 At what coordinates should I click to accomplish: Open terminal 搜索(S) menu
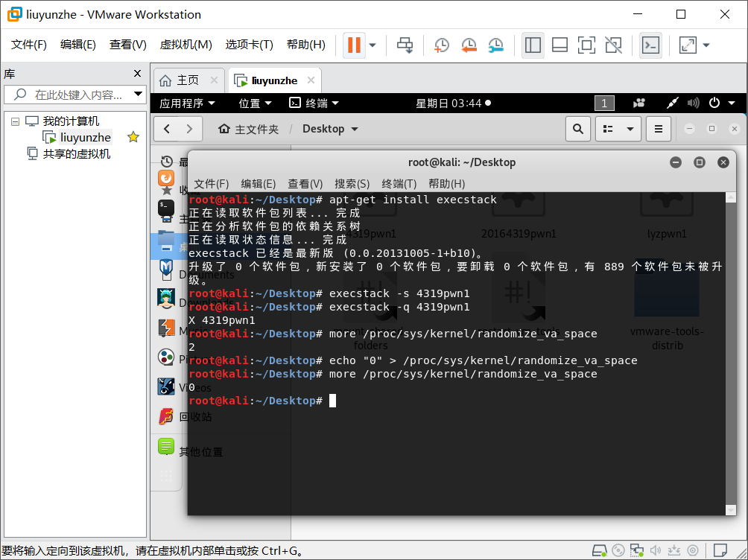(x=352, y=184)
